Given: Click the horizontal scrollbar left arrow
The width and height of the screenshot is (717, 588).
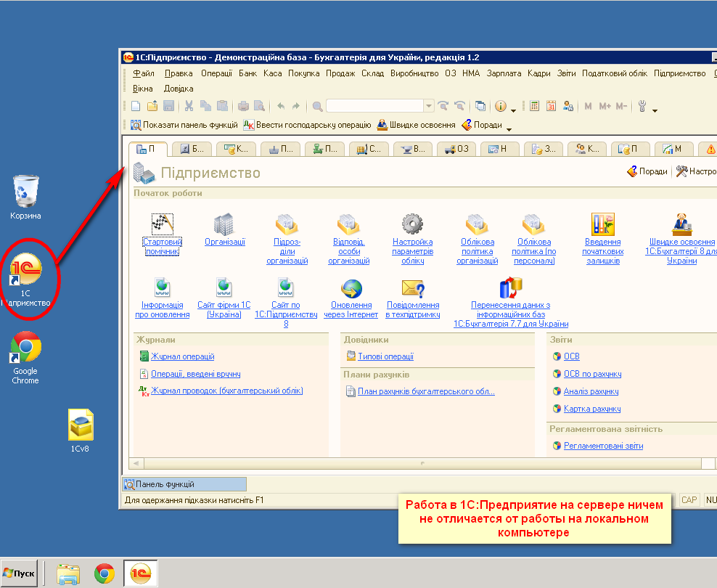Looking at the screenshot, I should 136,463.
